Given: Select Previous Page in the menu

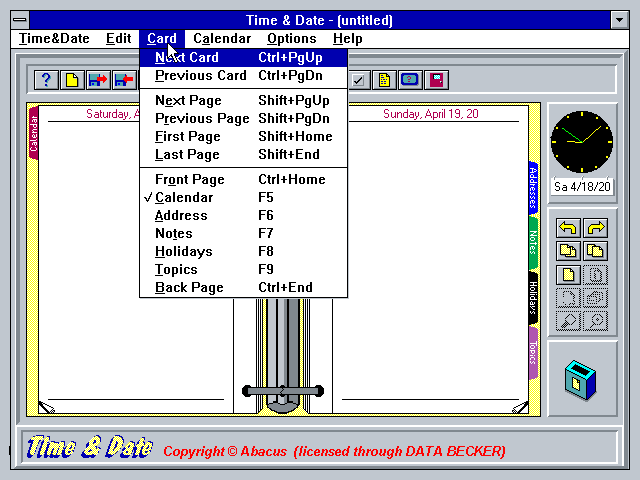Looking at the screenshot, I should (x=243, y=118).
